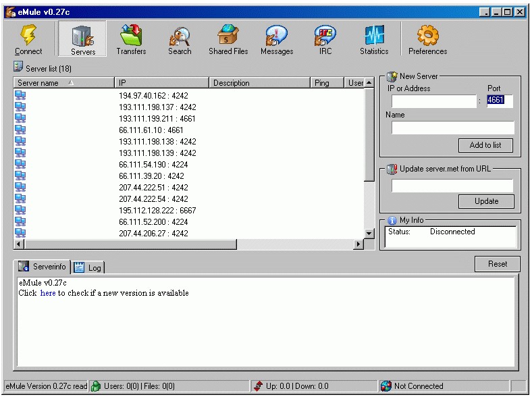The height and width of the screenshot is (397, 532).
Task: Click server list scroll up arrow
Action: click(x=369, y=83)
